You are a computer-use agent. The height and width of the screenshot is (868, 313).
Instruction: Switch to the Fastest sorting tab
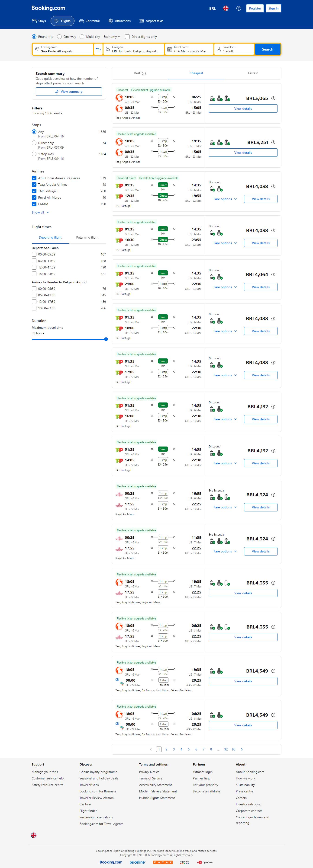click(253, 73)
